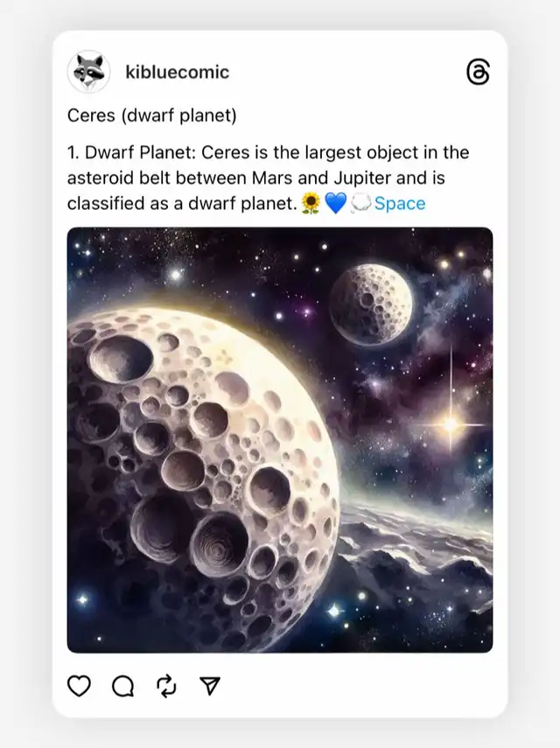The height and width of the screenshot is (748, 560).
Task: Select the "Ceres (dwarf planet)" title text
Action: click(152, 115)
